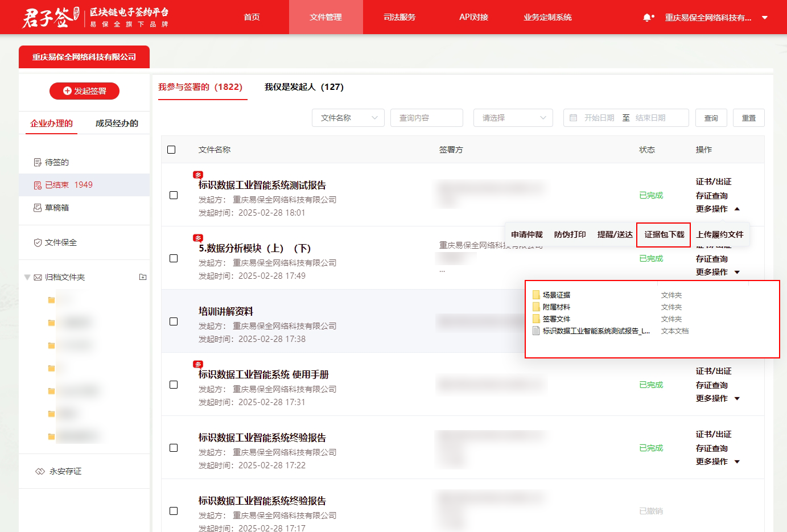Screen dimensions: 787x532
Task: Choose 提醒/送达 from the more menu
Action: (x=615, y=234)
